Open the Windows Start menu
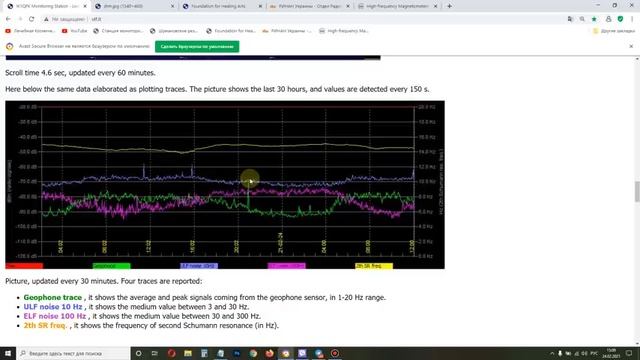 [x=8, y=353]
